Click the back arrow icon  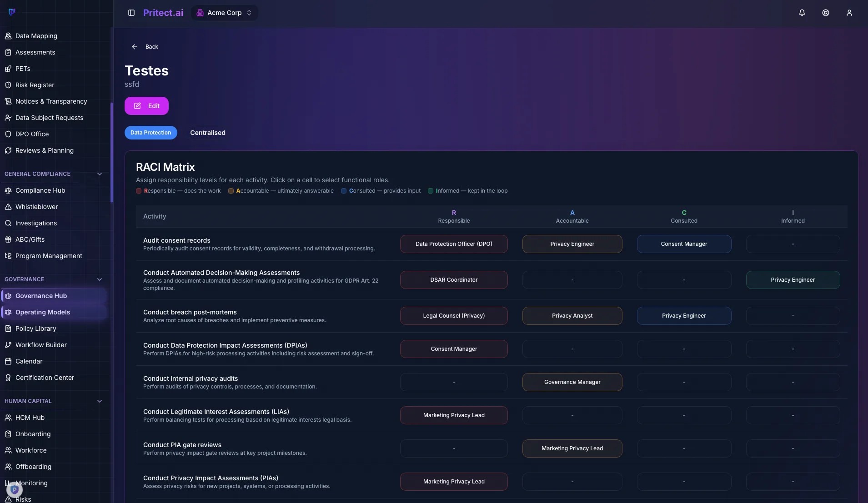pos(135,47)
